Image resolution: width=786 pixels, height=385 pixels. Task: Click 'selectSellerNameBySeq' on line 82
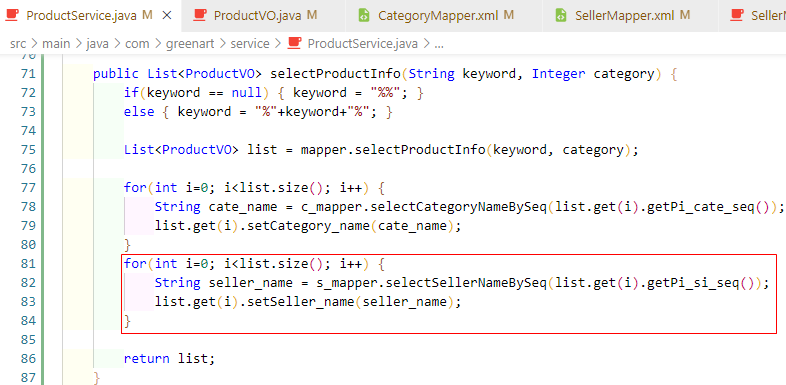pos(467,283)
